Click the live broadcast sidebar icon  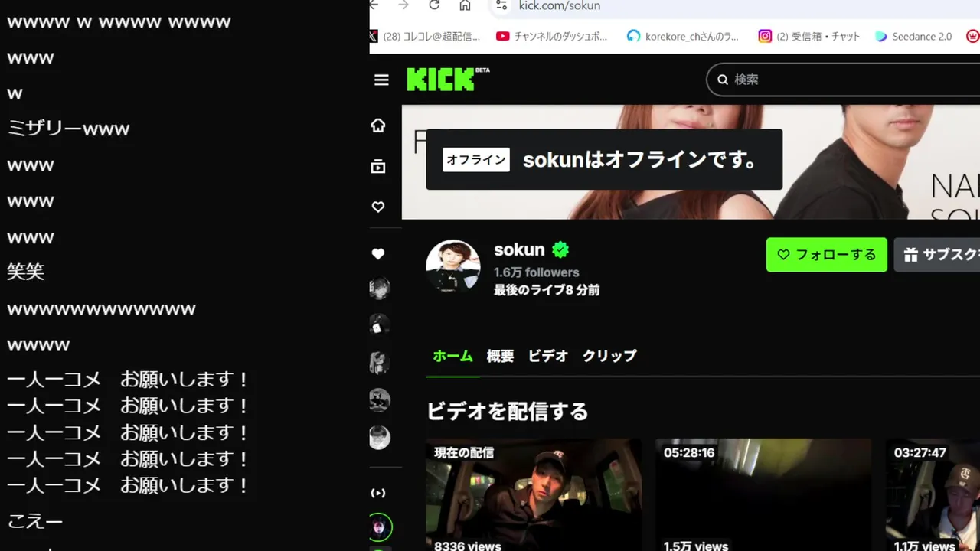click(x=378, y=493)
